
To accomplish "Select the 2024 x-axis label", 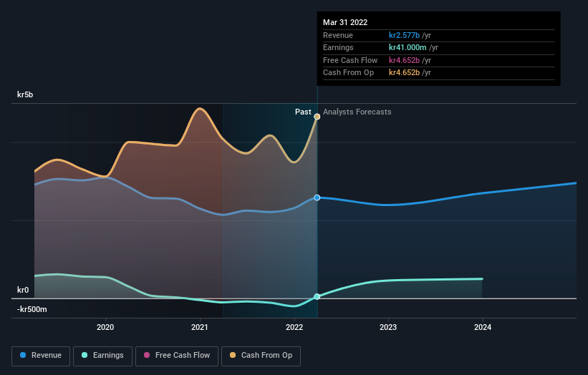I will [483, 327].
